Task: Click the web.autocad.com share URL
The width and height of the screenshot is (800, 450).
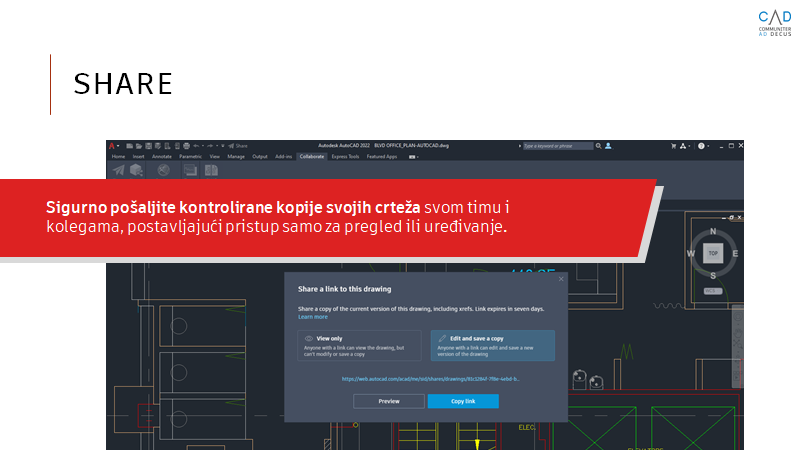Action: [x=431, y=379]
